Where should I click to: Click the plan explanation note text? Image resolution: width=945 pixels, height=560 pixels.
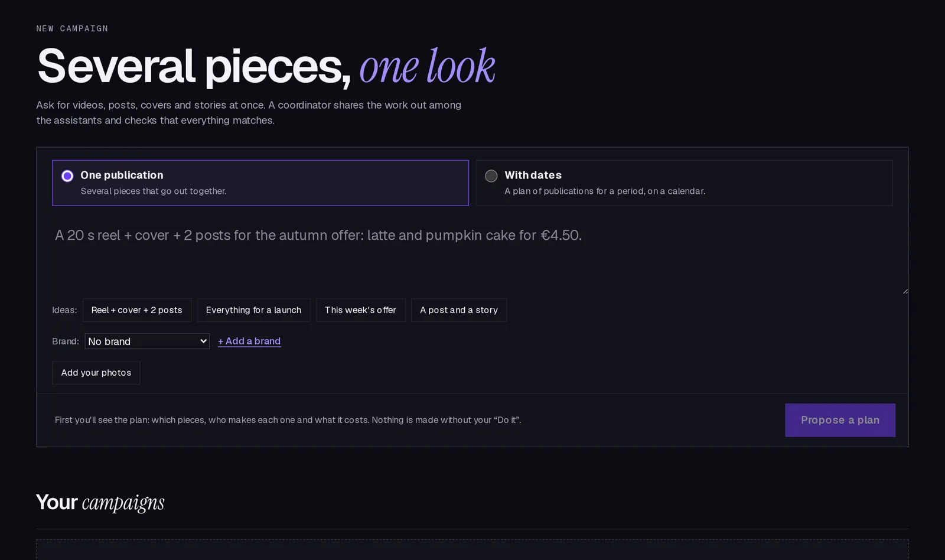click(288, 420)
